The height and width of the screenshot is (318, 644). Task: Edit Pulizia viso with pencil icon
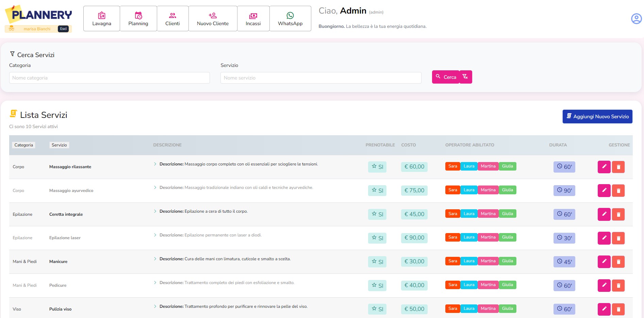pos(604,309)
